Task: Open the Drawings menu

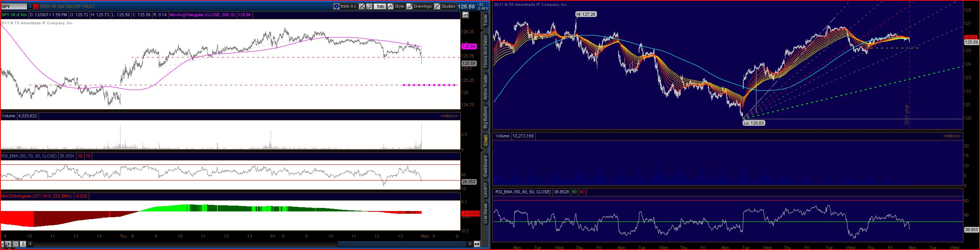Action: 419,6
